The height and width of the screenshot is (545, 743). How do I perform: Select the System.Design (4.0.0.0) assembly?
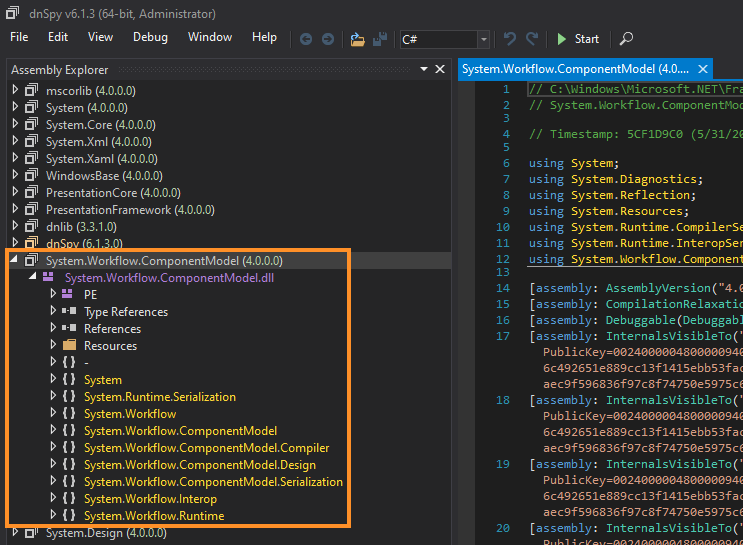106,533
